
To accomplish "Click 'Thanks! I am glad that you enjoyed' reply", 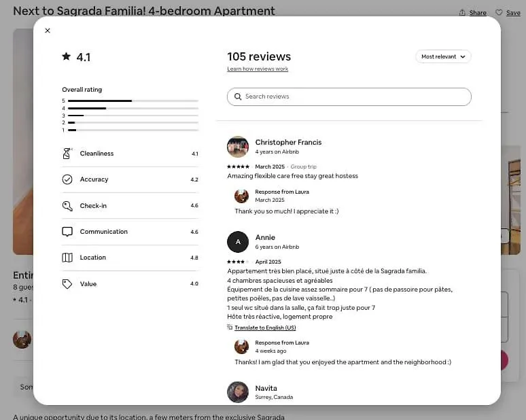I will [x=343, y=362].
